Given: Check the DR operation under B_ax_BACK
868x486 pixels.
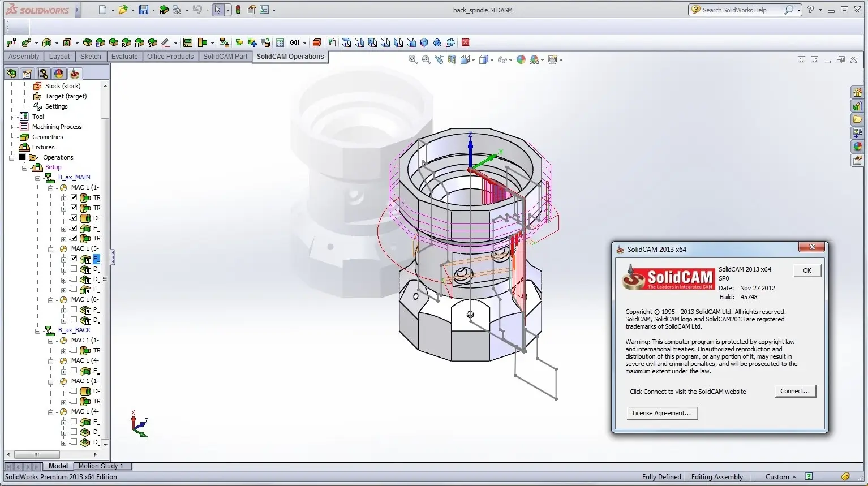Looking at the screenshot, I should [x=74, y=391].
